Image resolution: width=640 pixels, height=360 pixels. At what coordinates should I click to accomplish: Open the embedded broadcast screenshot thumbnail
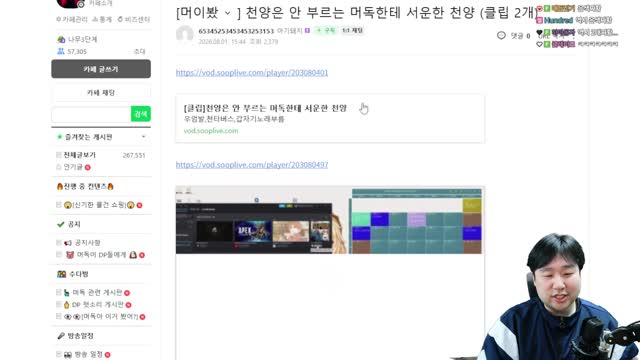pos(330,220)
